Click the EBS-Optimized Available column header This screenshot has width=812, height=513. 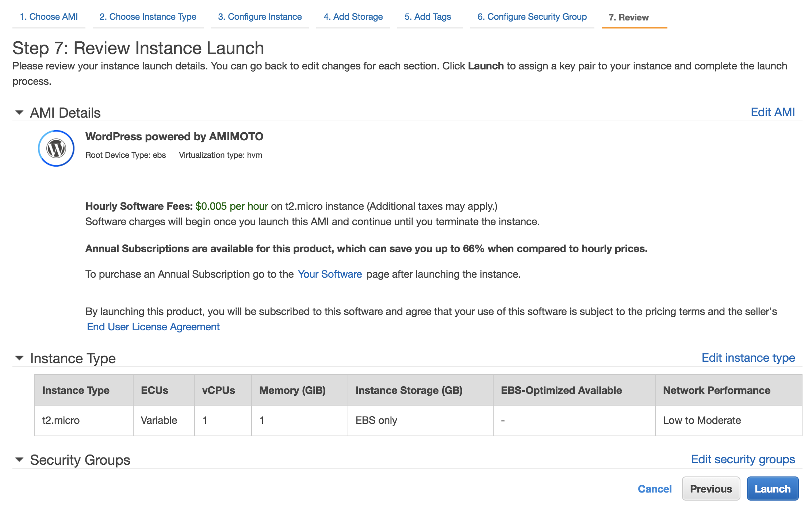point(574,390)
